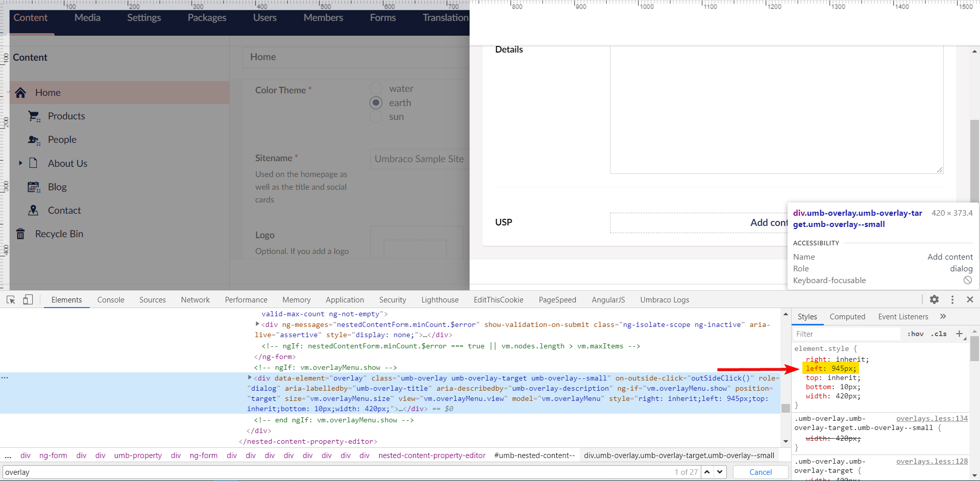Toggle the device toolbar in DevTools
The image size is (980, 481).
28,299
